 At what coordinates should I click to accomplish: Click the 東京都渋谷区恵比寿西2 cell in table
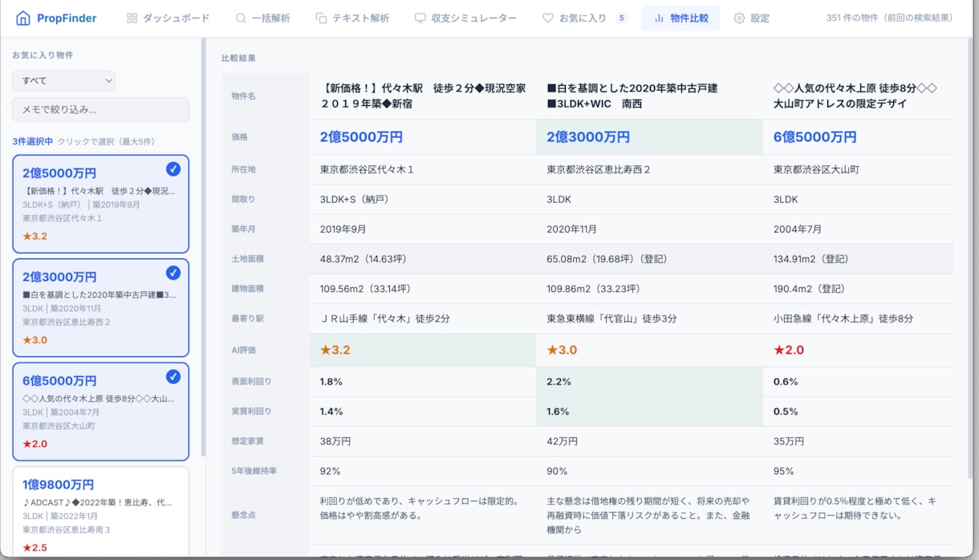(x=599, y=169)
